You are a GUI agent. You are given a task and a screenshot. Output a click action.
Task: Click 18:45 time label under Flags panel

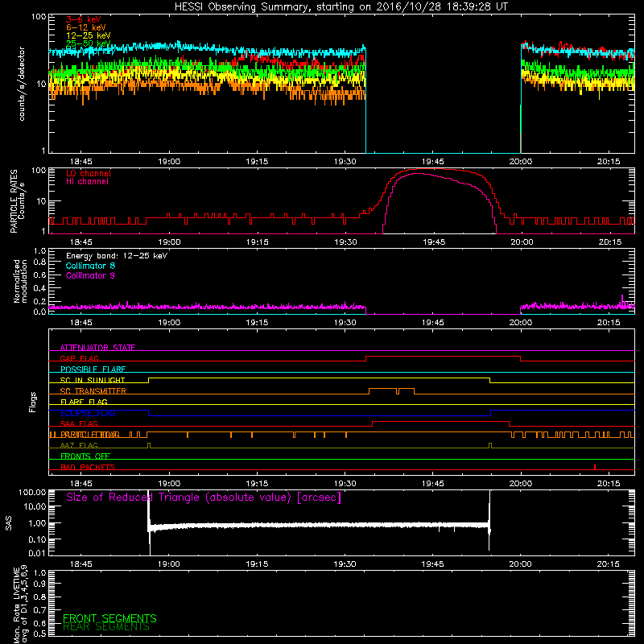pos(81,484)
